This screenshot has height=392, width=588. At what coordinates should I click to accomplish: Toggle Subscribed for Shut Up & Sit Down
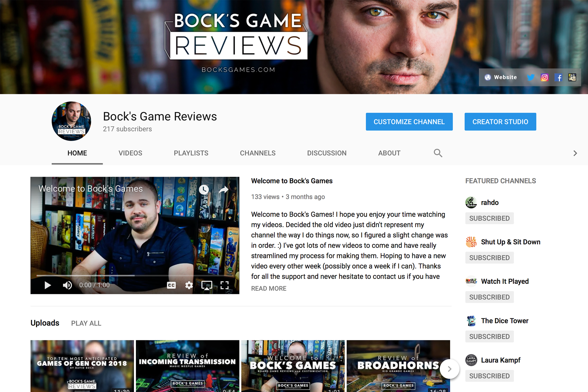point(489,258)
